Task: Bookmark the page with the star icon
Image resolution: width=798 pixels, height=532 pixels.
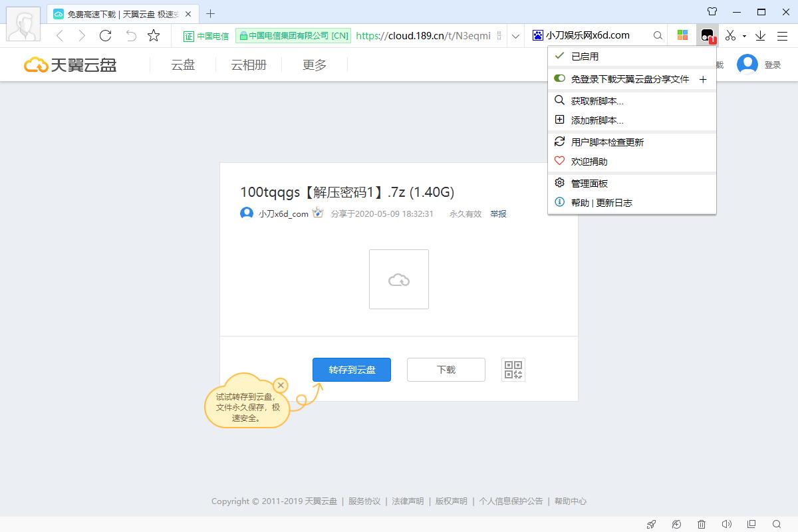Action: click(x=154, y=35)
